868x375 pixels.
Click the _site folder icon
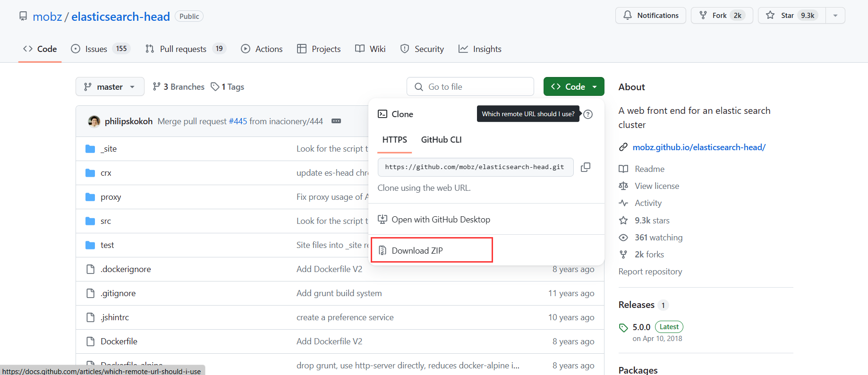[90, 149]
